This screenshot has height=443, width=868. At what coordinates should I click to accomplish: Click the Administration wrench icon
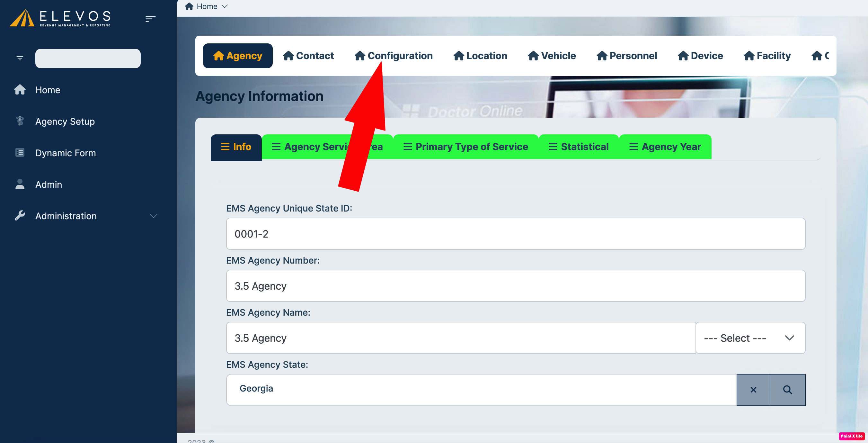20,216
